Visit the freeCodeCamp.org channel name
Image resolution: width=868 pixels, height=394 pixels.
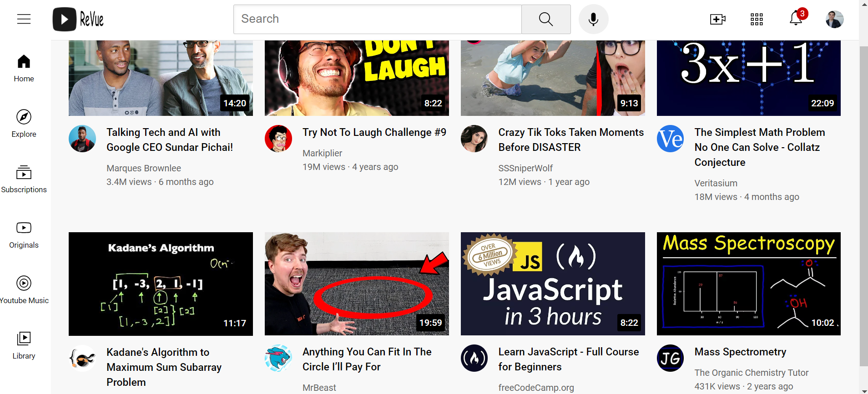(x=536, y=388)
